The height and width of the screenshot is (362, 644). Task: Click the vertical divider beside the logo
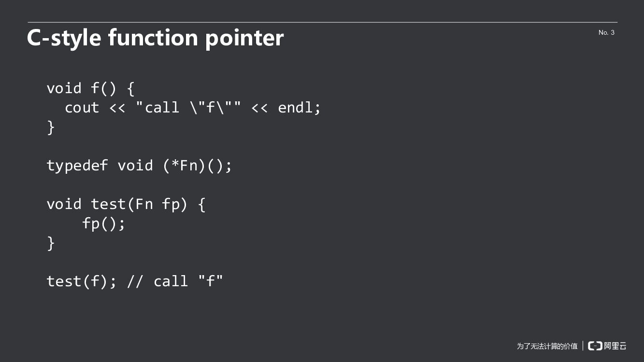point(583,346)
